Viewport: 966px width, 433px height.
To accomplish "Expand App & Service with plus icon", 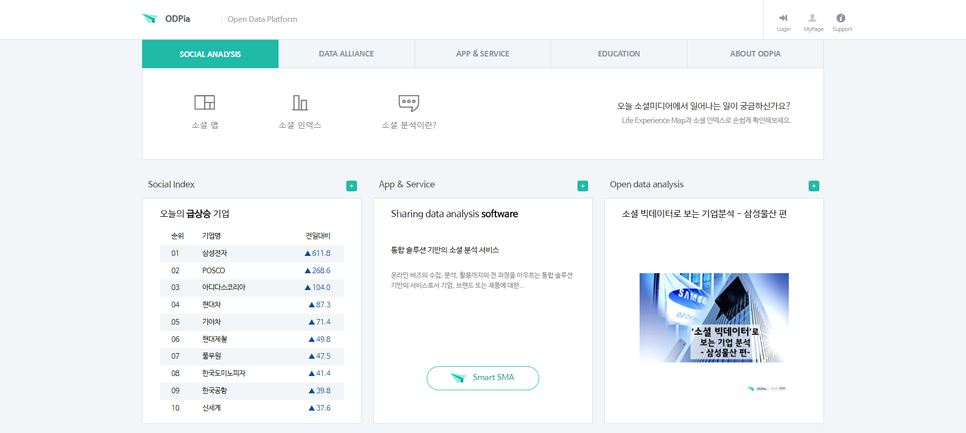I will pyautogui.click(x=582, y=186).
